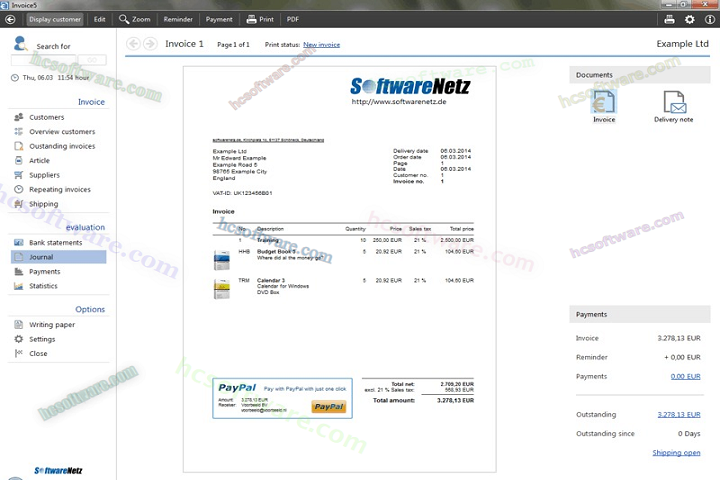Click the New invoice print status link
720x480 pixels.
[321, 45]
